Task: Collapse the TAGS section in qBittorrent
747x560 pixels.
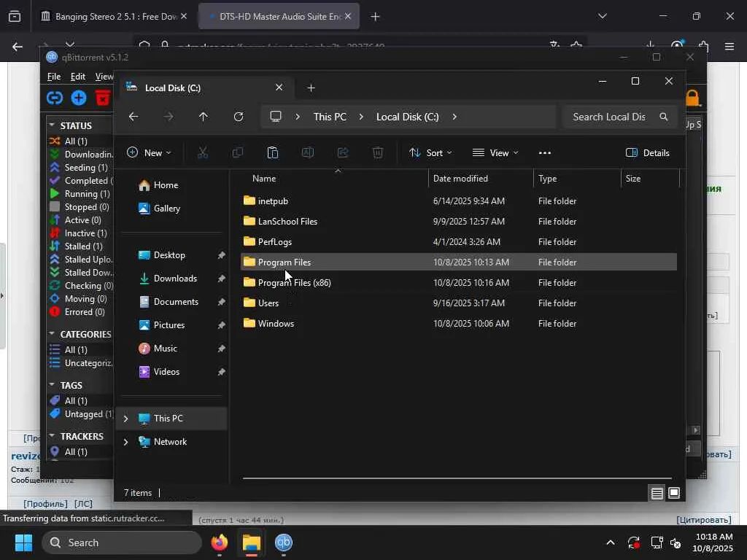Action: pos(52,385)
